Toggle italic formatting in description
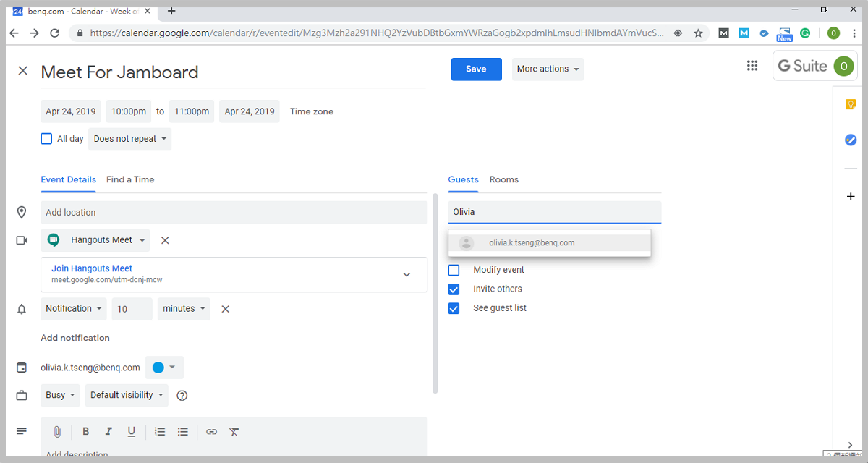The width and height of the screenshot is (868, 463). pos(109,432)
